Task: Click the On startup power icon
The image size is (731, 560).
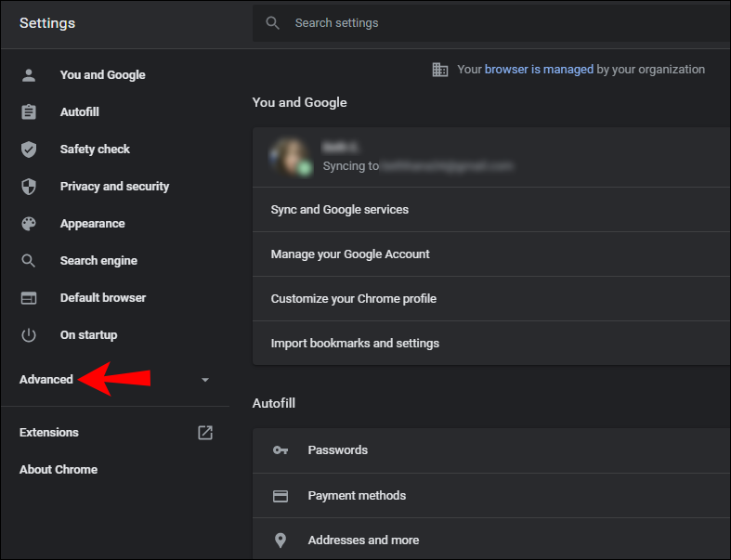Action: pos(29,335)
